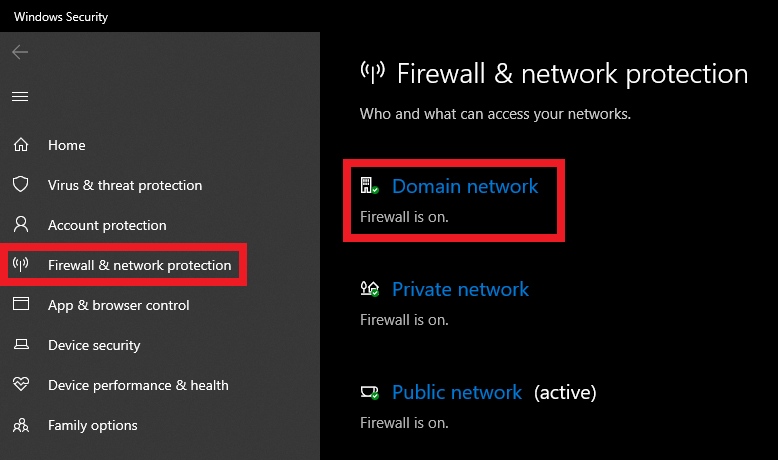Click the back arrow icon

(x=20, y=52)
